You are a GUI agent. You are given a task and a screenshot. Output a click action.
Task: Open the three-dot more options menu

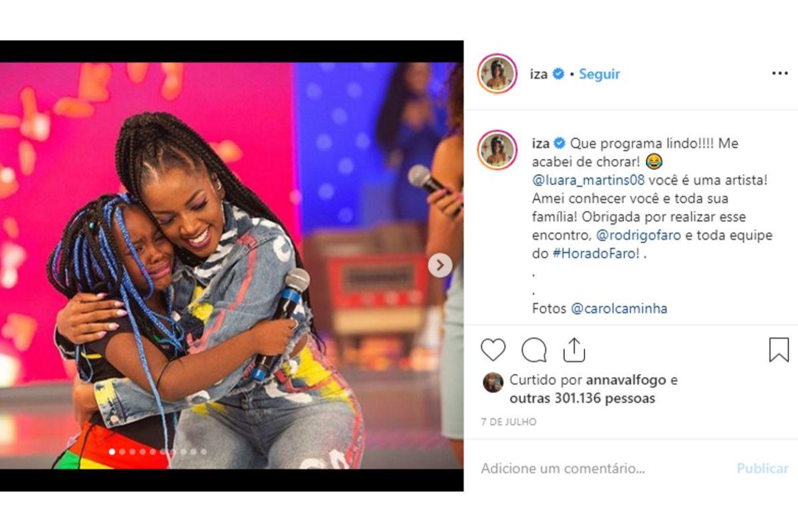click(x=779, y=74)
